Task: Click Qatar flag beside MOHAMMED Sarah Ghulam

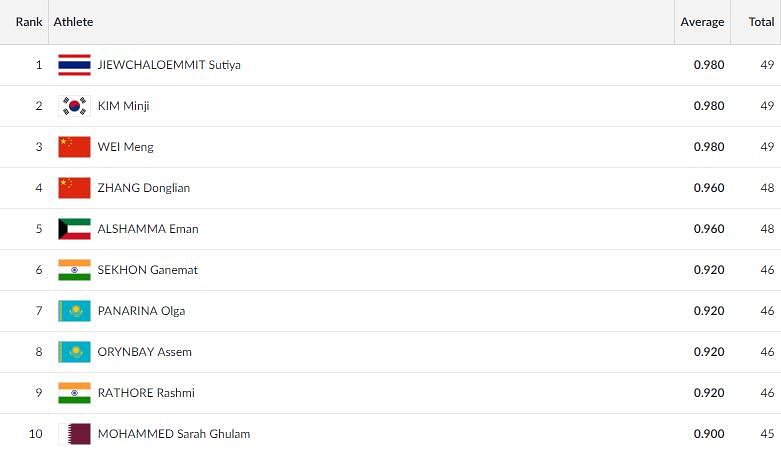Action: (74, 434)
